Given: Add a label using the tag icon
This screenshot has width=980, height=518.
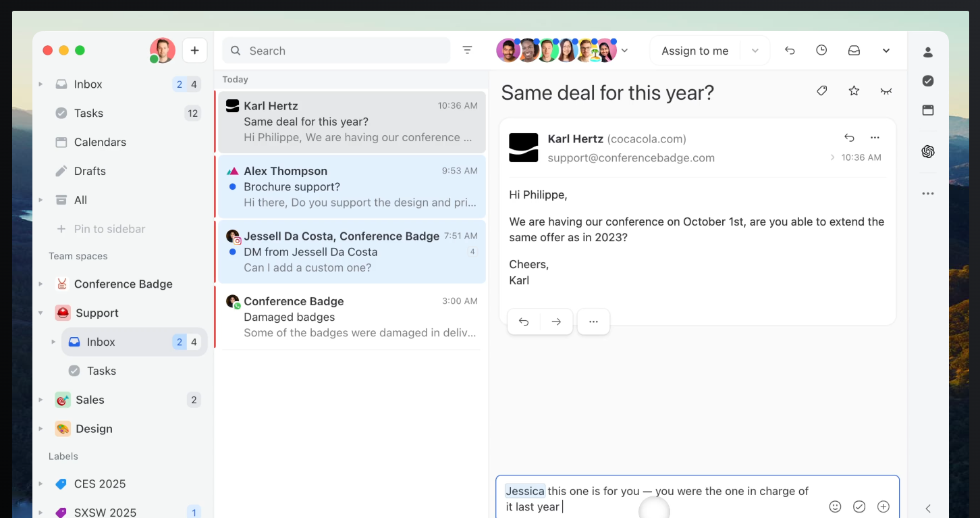Looking at the screenshot, I should (821, 90).
